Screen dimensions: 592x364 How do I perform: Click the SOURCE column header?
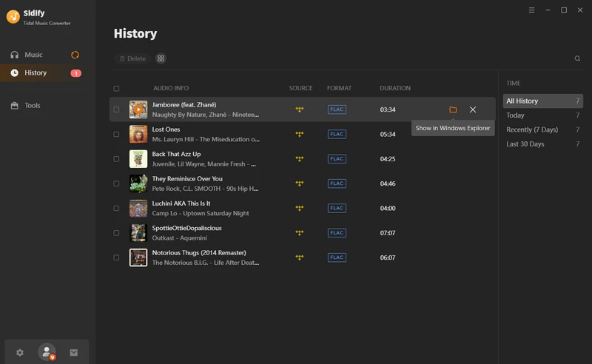click(x=300, y=88)
